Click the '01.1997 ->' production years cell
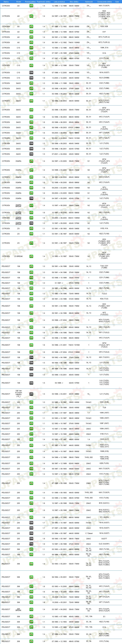Screen dimensions: 122x644 (59, 283)
